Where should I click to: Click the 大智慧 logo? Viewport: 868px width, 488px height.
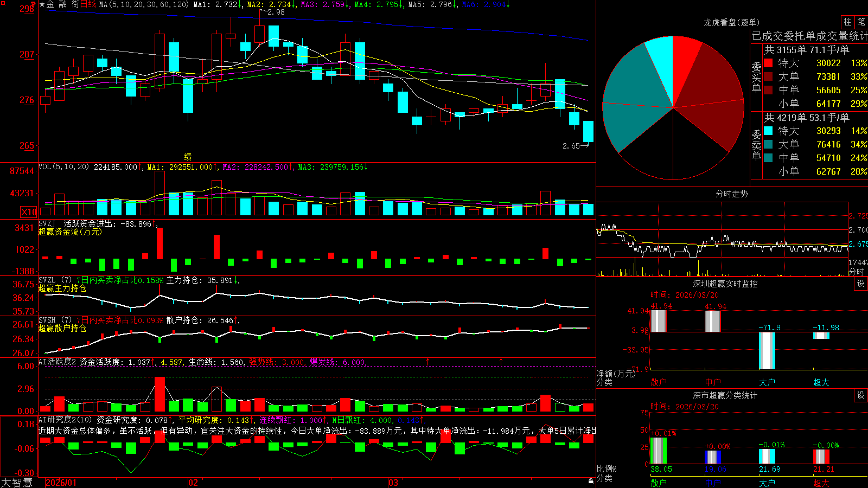point(17,482)
